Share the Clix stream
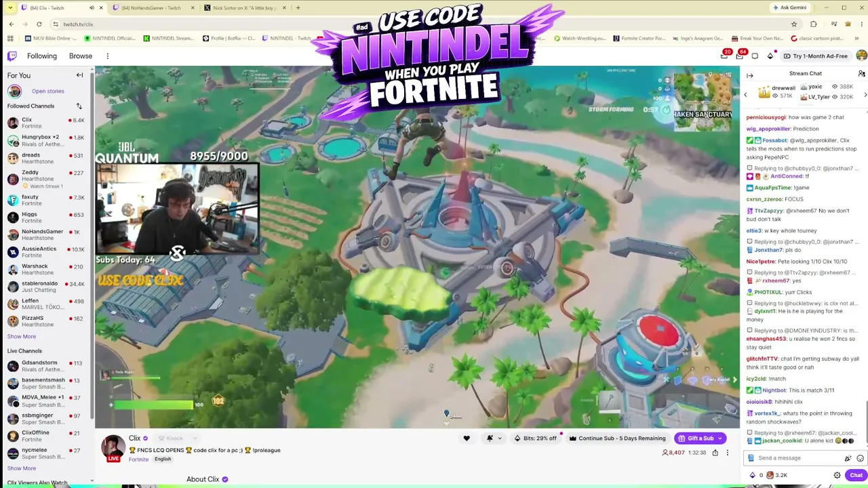Image resolution: width=868 pixels, height=488 pixels. tap(715, 453)
